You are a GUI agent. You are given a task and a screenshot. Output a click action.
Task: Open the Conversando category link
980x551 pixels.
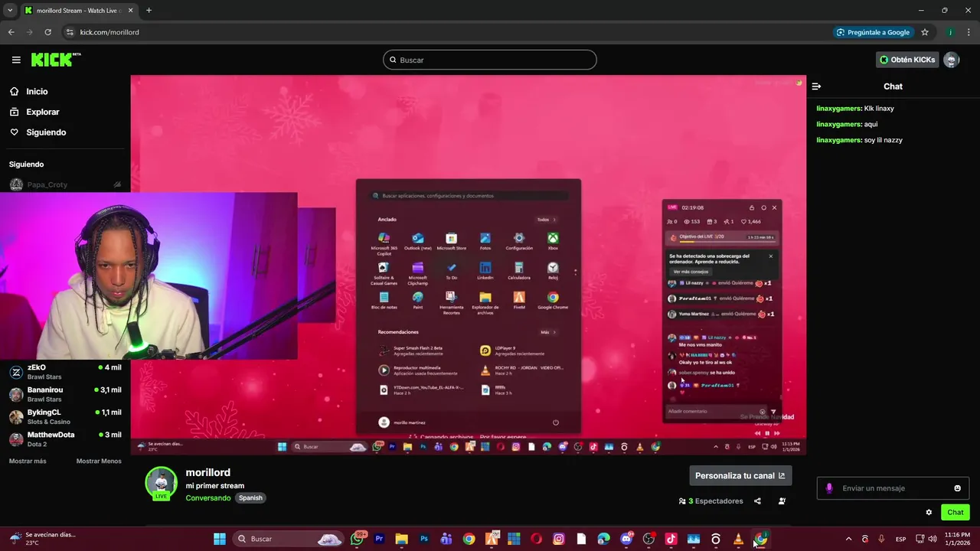208,497
